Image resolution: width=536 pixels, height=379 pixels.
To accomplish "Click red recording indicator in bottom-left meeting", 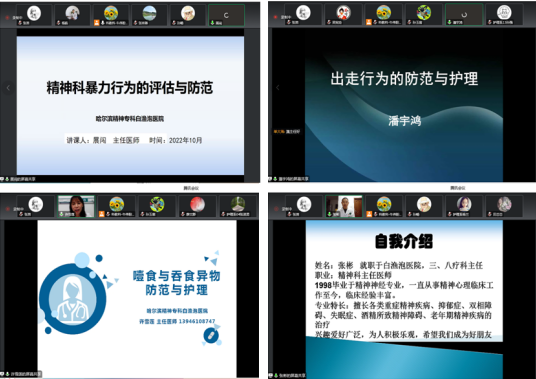I will click(8, 208).
